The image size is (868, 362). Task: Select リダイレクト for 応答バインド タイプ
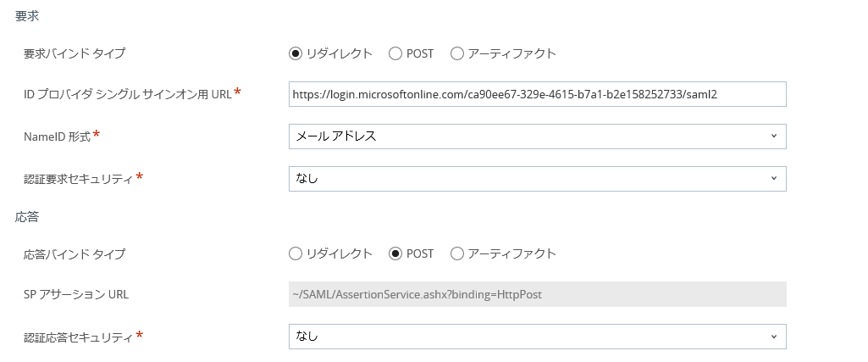[x=296, y=253]
